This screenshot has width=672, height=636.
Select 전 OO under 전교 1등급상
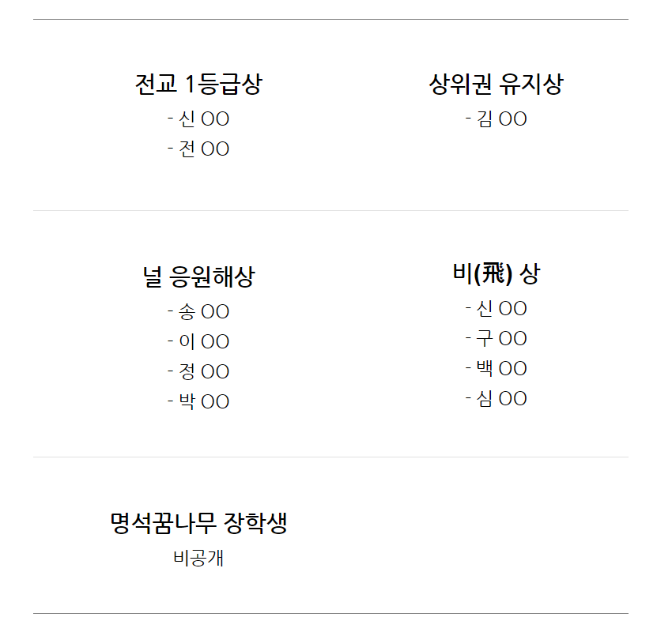pyautogui.click(x=198, y=149)
